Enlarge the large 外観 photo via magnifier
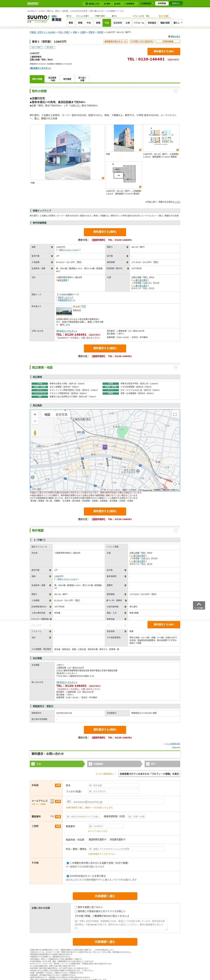This screenshot has height=980, width=210. [x=103, y=178]
